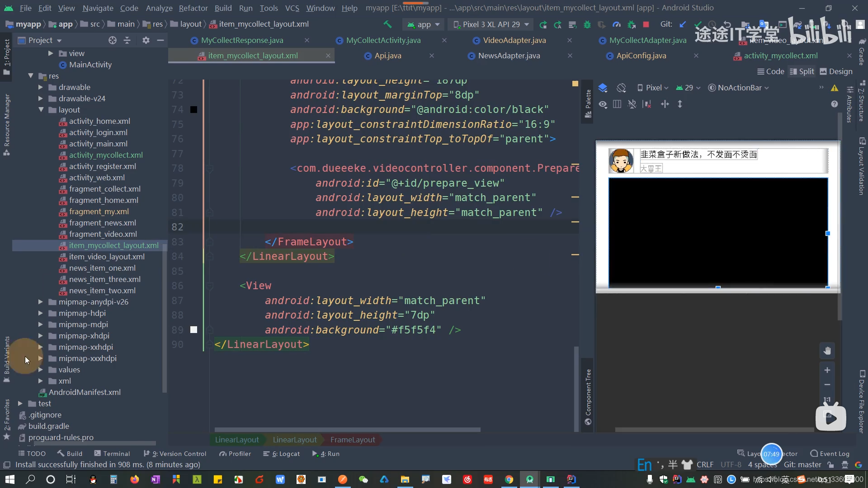Image resolution: width=868 pixels, height=488 pixels.
Task: Switch to the ApiConfig.java tab
Action: coord(641,56)
